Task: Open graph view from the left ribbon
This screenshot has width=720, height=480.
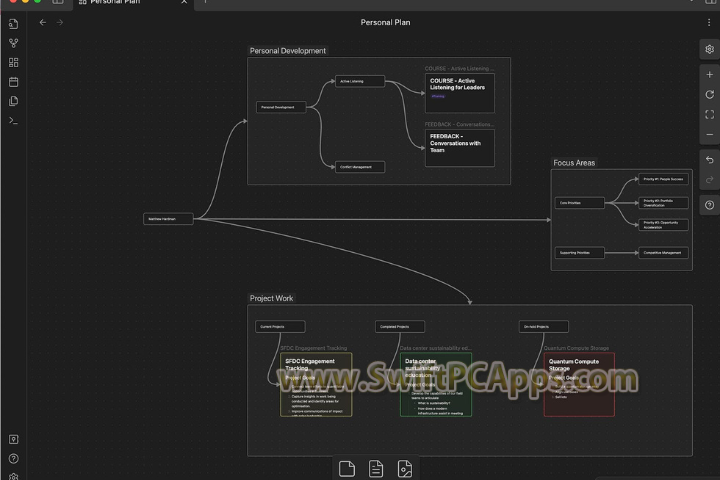Action: (13, 43)
